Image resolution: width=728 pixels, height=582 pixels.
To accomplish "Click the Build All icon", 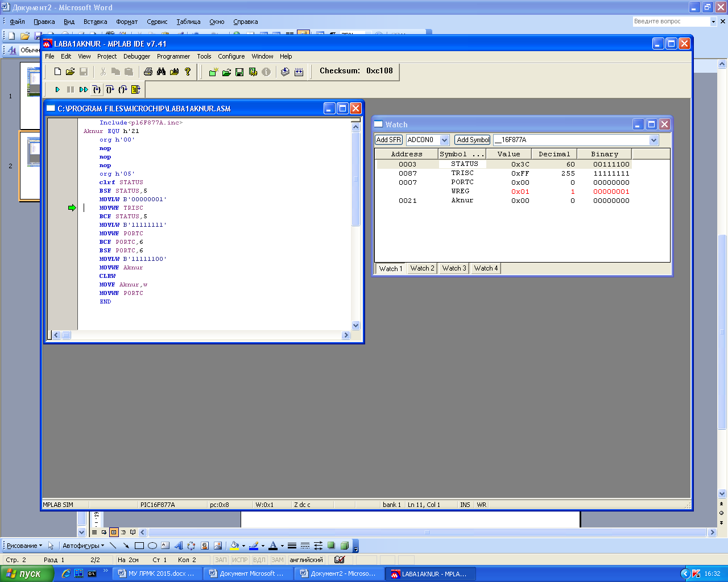I will (299, 72).
